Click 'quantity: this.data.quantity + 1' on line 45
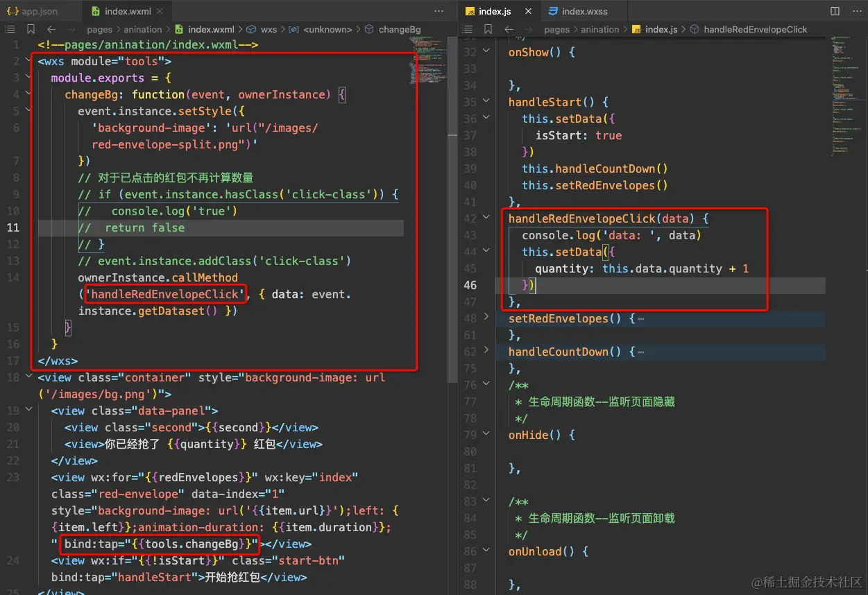 tap(643, 268)
